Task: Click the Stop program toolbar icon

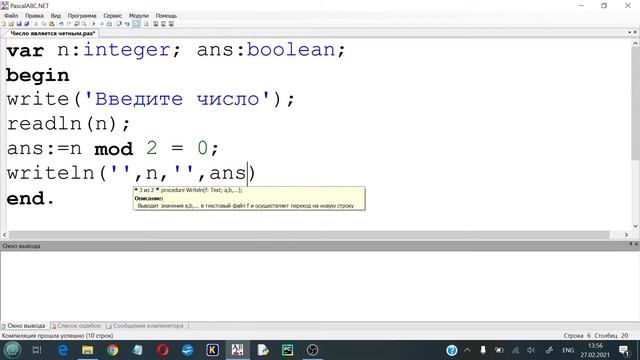Action: point(102,24)
